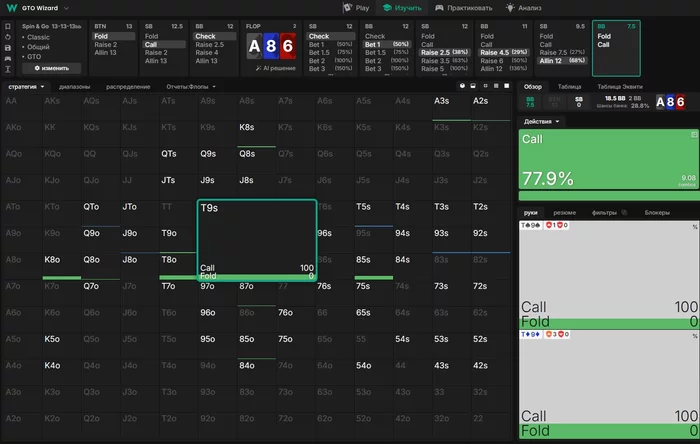Click the GTO Wizard logo icon
This screenshot has height=444, width=700.
coord(12,8)
